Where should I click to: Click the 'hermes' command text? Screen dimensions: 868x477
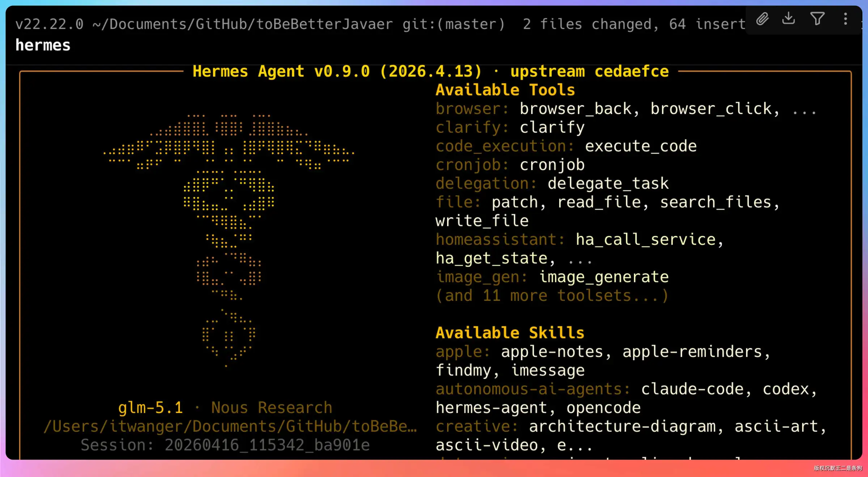(x=43, y=46)
